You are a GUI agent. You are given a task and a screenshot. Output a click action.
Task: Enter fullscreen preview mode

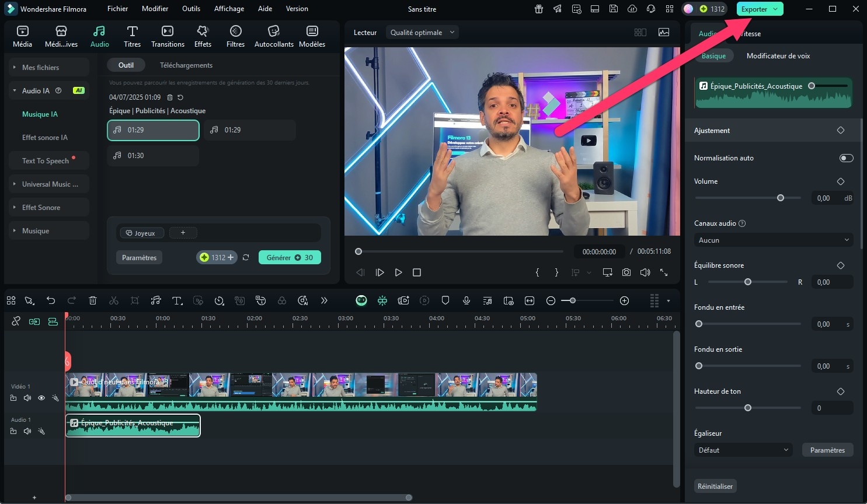[x=664, y=272]
